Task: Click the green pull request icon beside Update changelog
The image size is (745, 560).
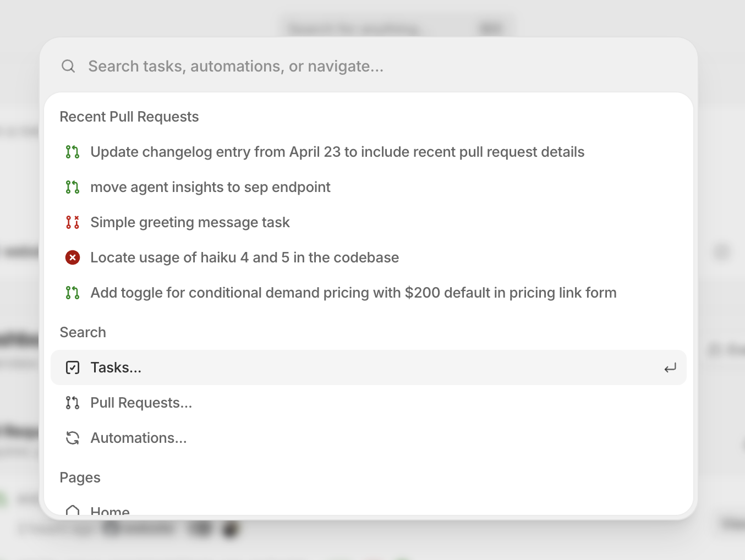Action: point(73,152)
